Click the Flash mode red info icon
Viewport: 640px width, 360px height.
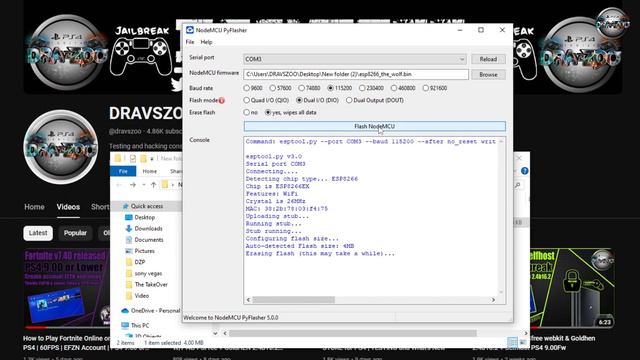coord(222,100)
